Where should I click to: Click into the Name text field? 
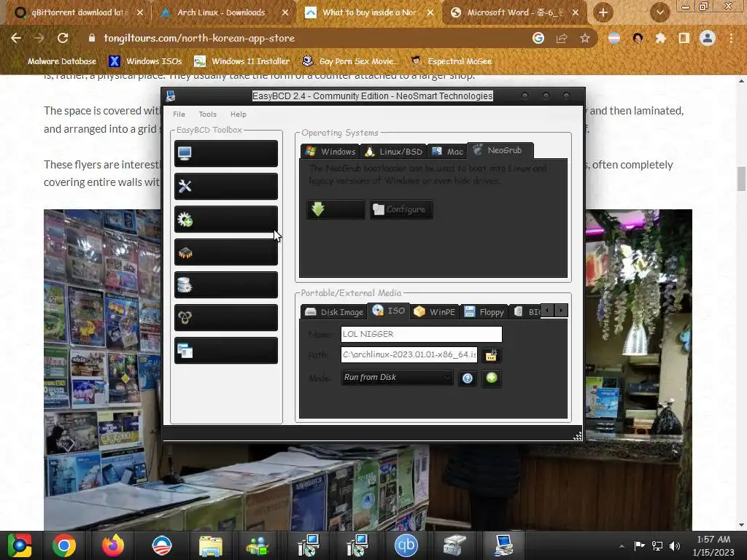pos(421,334)
